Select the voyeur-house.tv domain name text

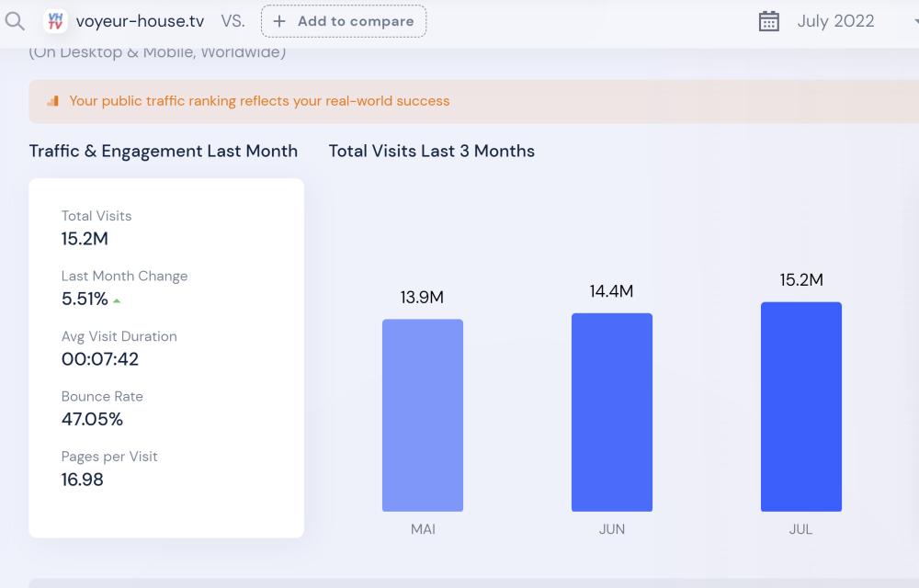point(140,21)
